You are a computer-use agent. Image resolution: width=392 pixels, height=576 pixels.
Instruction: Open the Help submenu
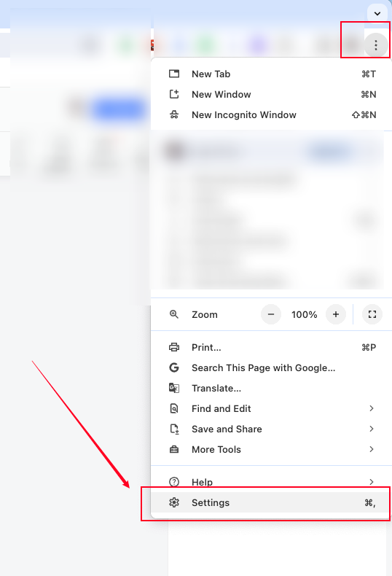tap(273, 482)
